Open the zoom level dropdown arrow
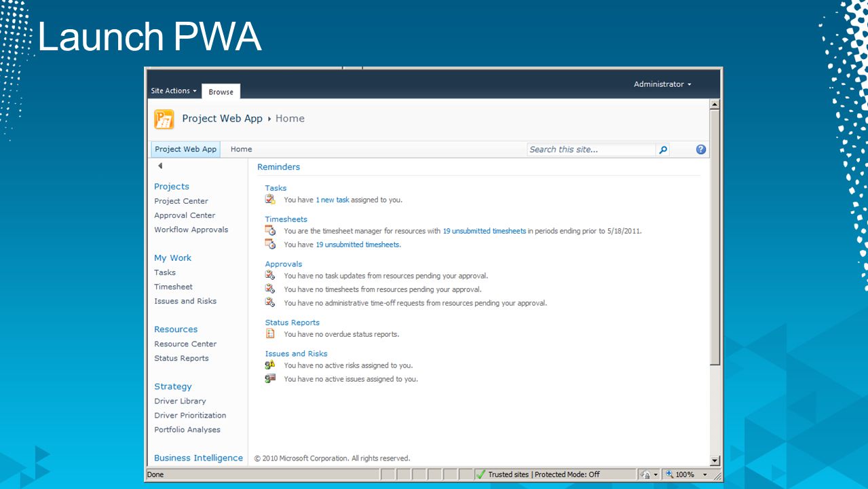The image size is (868, 489). [704, 475]
